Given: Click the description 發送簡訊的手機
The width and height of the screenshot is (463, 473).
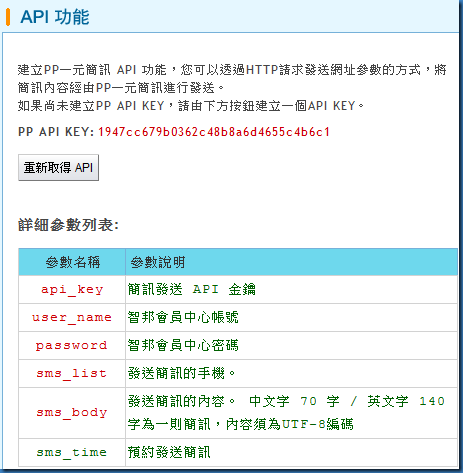Looking at the screenshot, I should (182, 373).
